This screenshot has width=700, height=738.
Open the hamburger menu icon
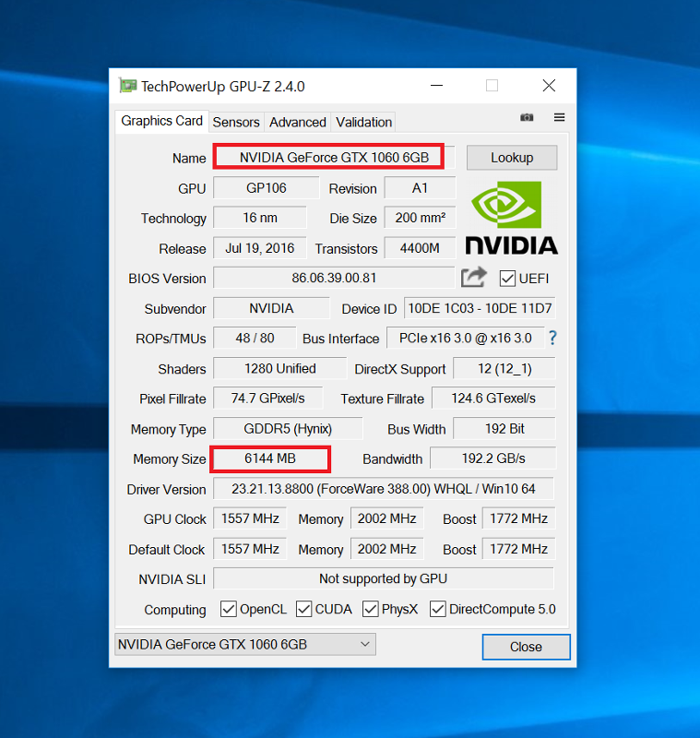pos(559,117)
